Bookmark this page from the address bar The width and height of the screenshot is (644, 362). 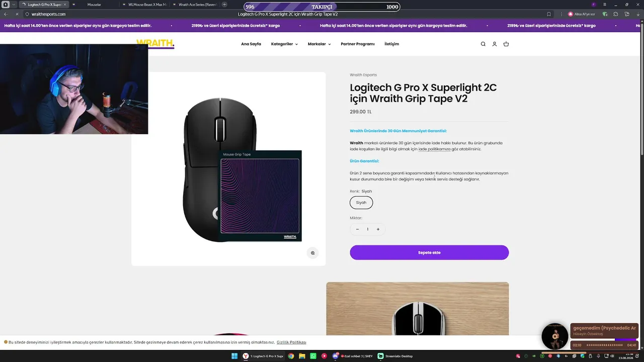coord(548,14)
